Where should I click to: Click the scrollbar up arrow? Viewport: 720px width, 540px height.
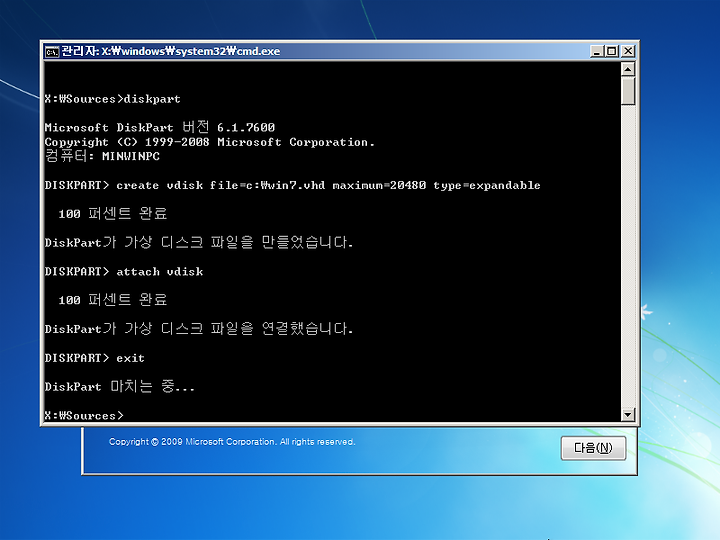(x=628, y=69)
